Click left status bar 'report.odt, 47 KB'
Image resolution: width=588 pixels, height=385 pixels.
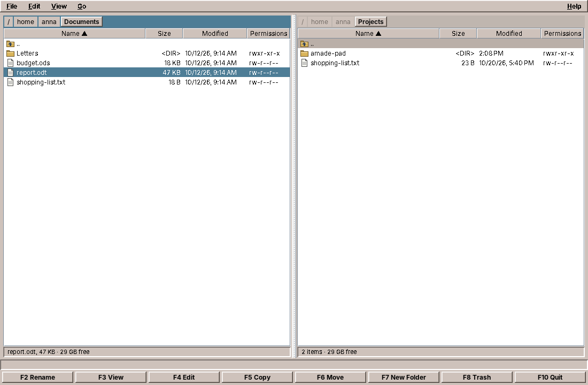click(31, 352)
